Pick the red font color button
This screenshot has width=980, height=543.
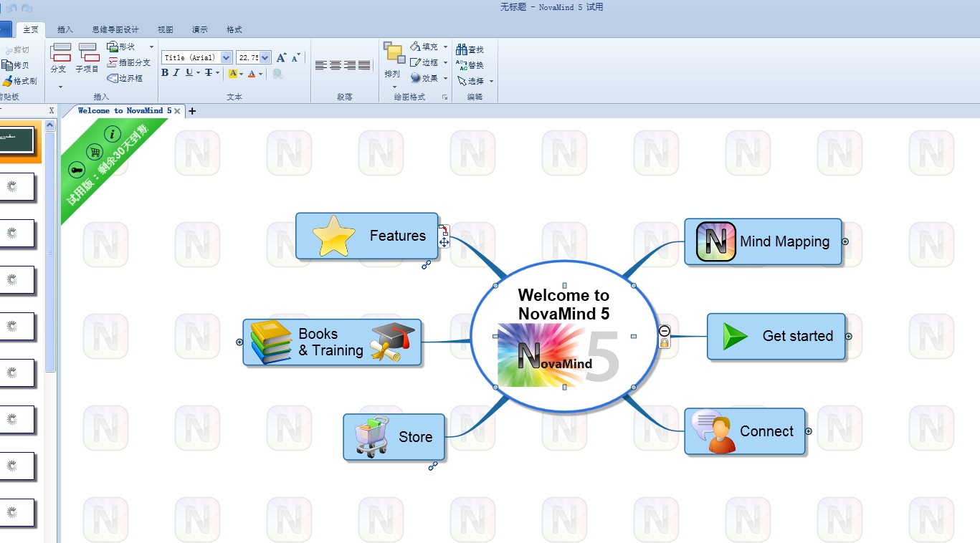coord(252,73)
